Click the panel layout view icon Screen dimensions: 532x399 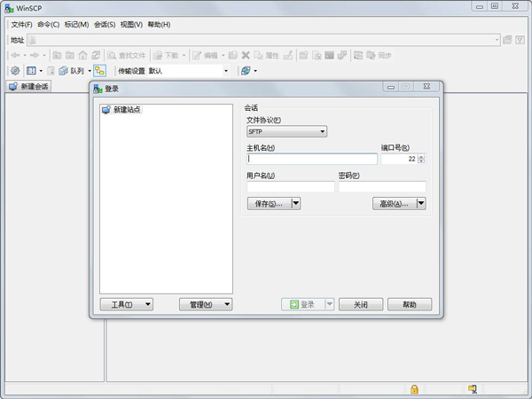click(31, 71)
